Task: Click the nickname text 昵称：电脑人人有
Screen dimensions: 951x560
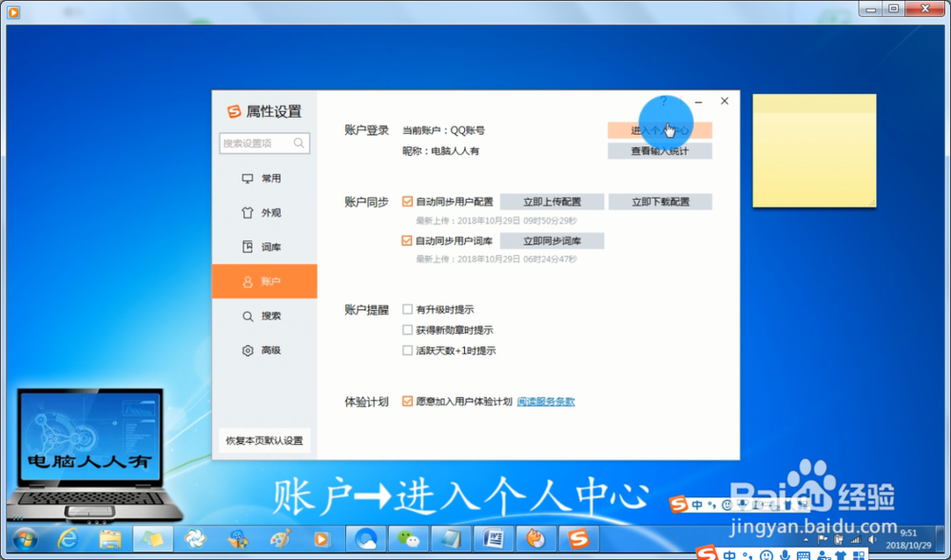Action: [x=441, y=151]
